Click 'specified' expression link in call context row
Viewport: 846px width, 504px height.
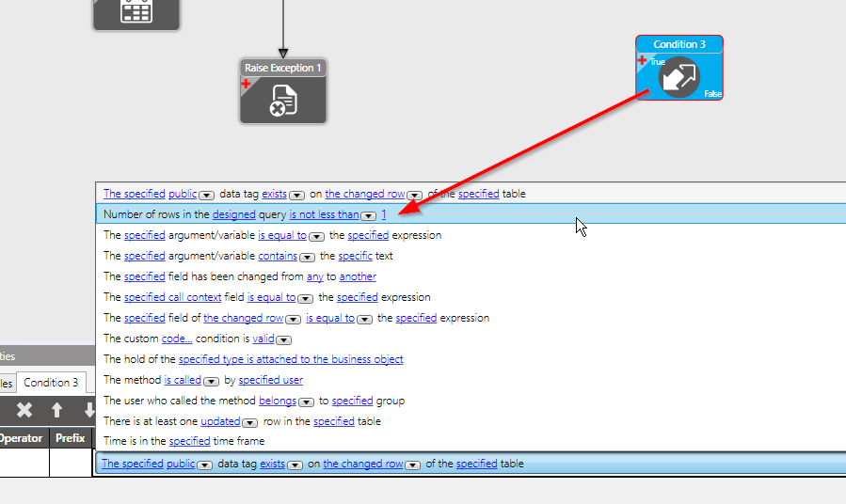(358, 297)
